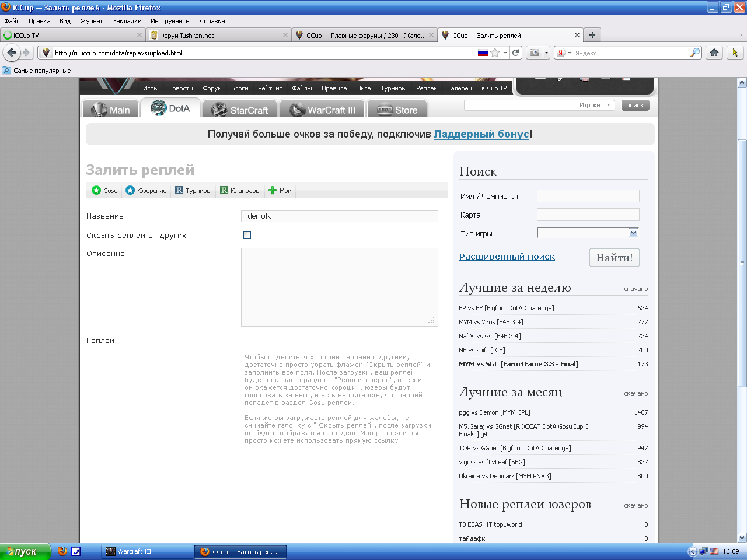
Task: Expand address bar history dropdown arrow
Action: tap(505, 52)
